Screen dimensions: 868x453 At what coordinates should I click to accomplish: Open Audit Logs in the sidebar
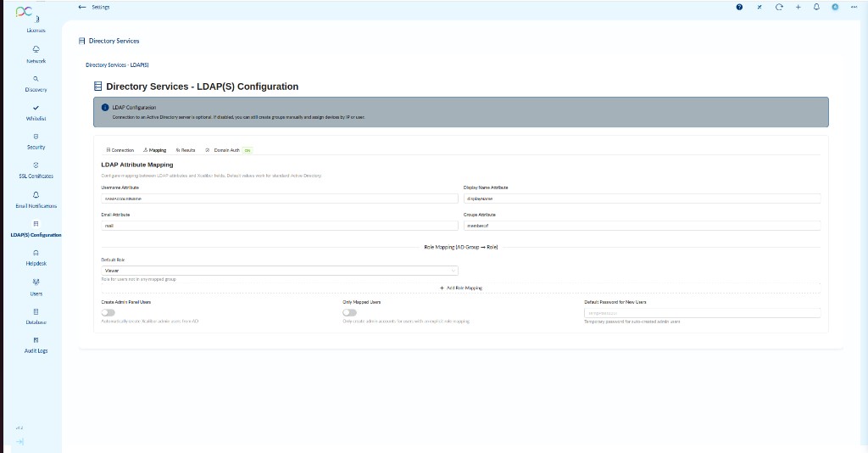coord(36,345)
